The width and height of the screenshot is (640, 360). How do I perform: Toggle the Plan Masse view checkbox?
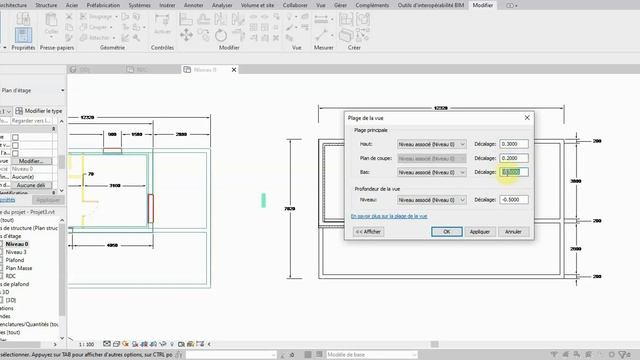(x=1, y=268)
